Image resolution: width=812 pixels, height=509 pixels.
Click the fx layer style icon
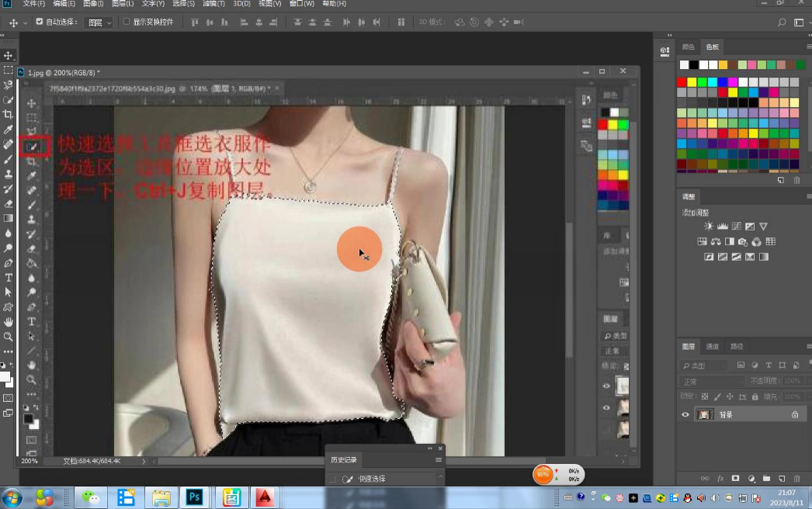tap(720, 479)
